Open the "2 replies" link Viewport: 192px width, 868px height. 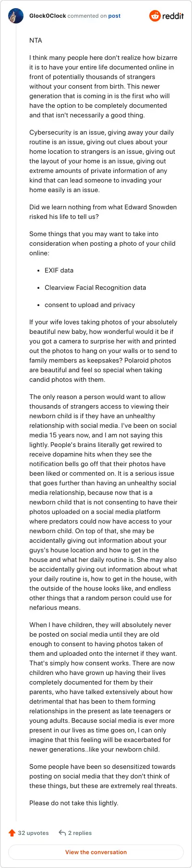pos(80,833)
